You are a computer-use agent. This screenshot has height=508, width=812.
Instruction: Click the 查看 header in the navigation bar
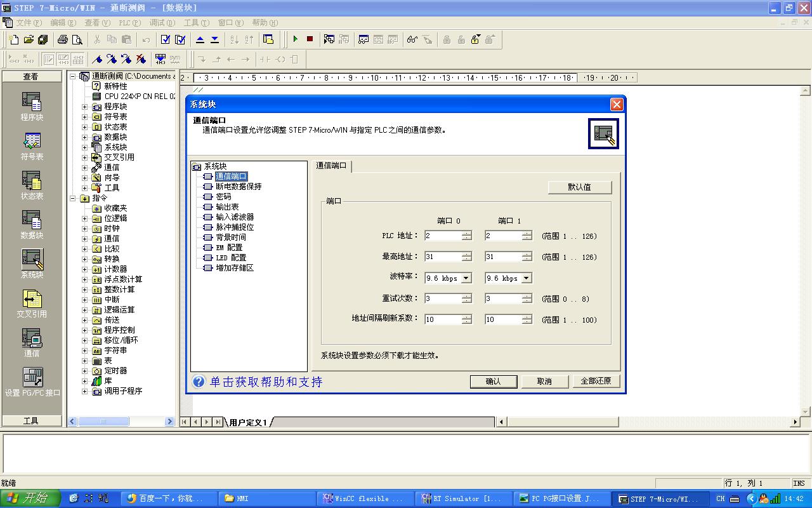click(31, 77)
